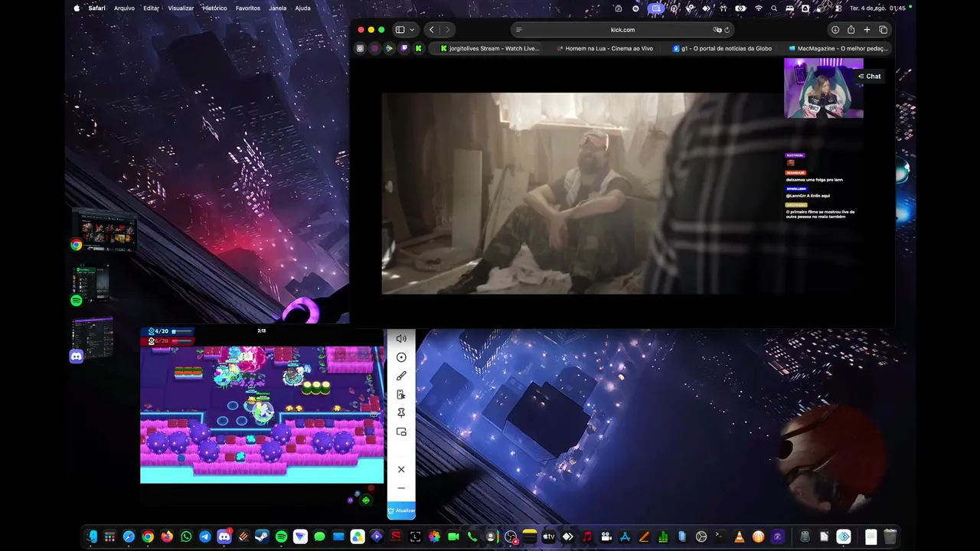The height and width of the screenshot is (551, 980).
Task: Open Wi-Fi status in menu bar
Action: tap(759, 8)
